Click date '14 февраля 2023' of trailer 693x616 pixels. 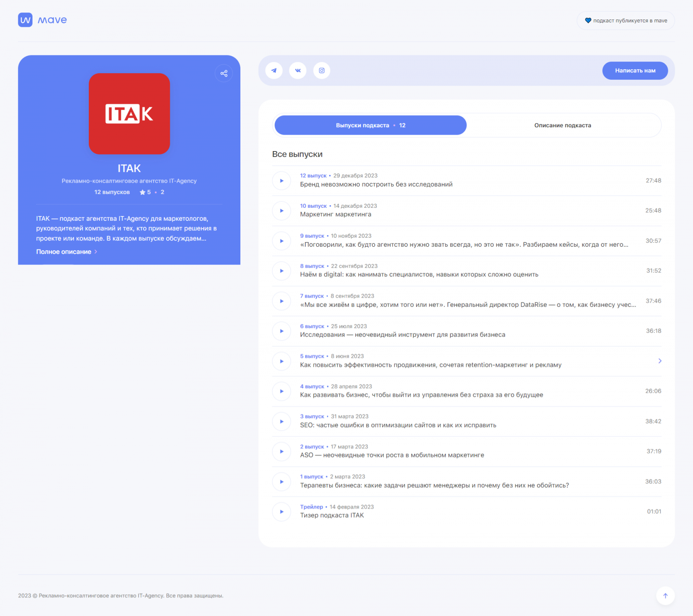[352, 507]
